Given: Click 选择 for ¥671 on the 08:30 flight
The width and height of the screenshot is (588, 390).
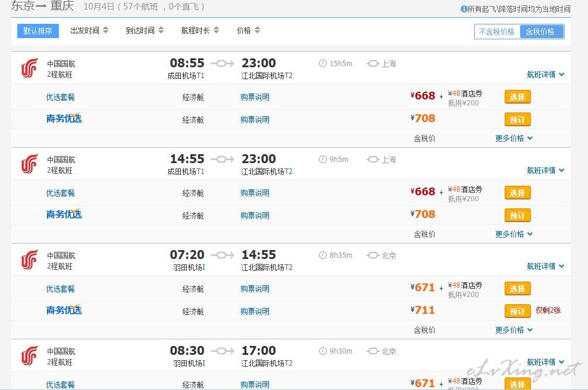Looking at the screenshot, I should 518,384.
